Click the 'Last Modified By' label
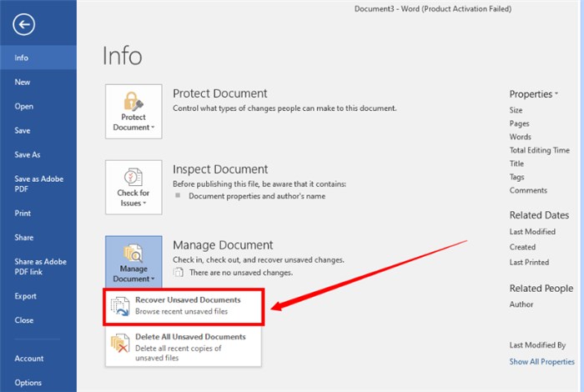The image size is (584, 392). (x=537, y=345)
